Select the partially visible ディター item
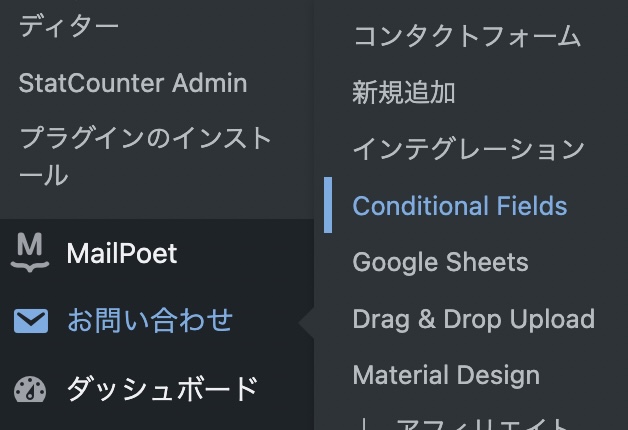Viewport: 628px width, 430px height. [69, 25]
